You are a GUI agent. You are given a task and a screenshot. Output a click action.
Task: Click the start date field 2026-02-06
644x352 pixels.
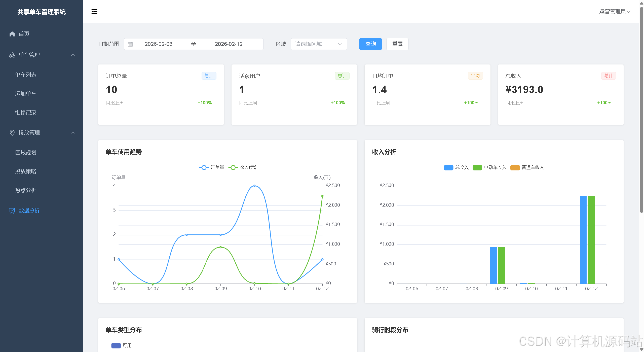tap(158, 44)
